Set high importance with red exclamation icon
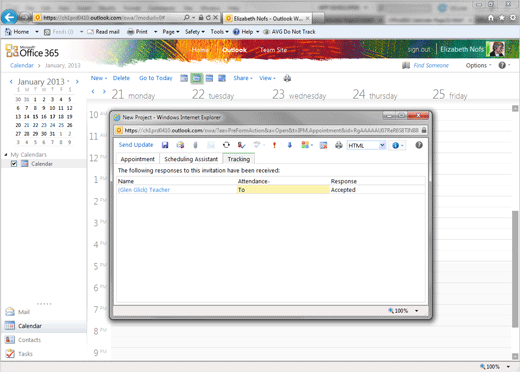This screenshot has height=372, width=520. 274,145
